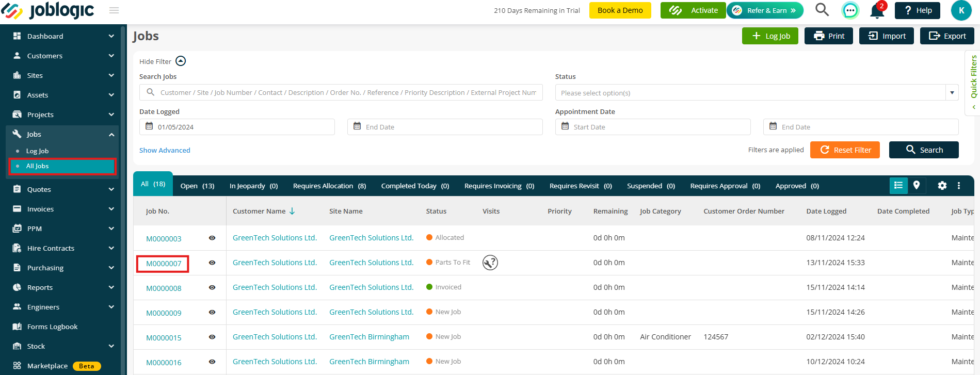Preview job M0000016 with eye icon
This screenshot has width=980, height=375.
pos(212,362)
